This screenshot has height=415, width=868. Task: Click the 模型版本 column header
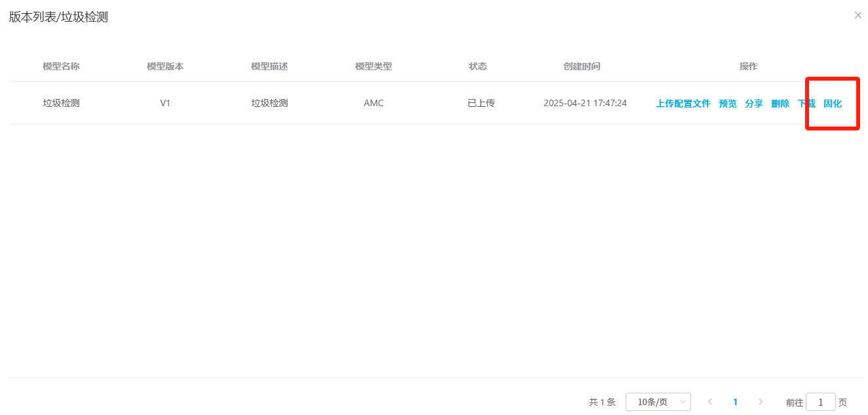pyautogui.click(x=165, y=66)
